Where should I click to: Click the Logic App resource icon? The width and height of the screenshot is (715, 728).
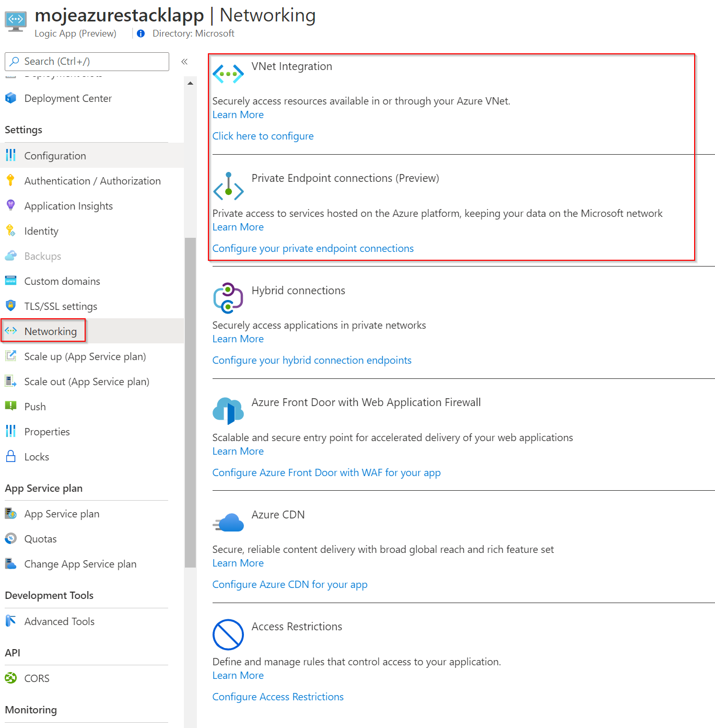16,21
